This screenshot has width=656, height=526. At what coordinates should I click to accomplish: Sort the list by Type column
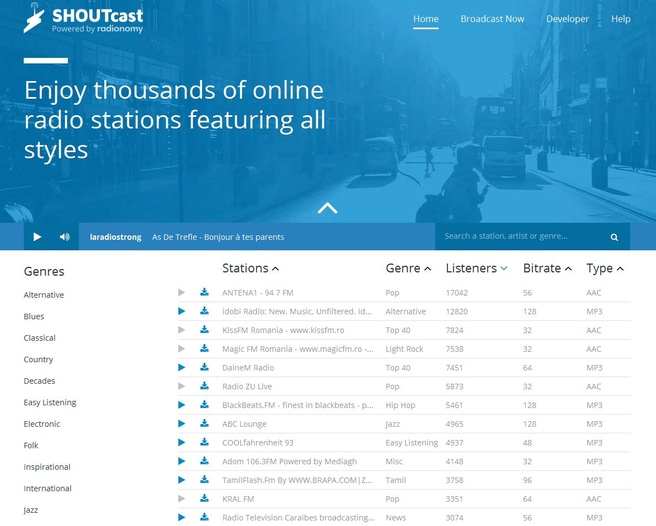click(605, 268)
